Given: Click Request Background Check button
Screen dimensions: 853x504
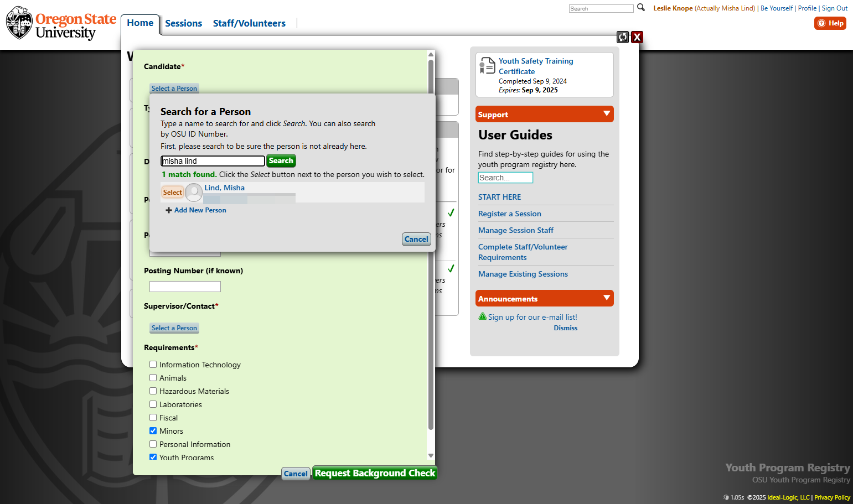Looking at the screenshot, I should (x=375, y=473).
